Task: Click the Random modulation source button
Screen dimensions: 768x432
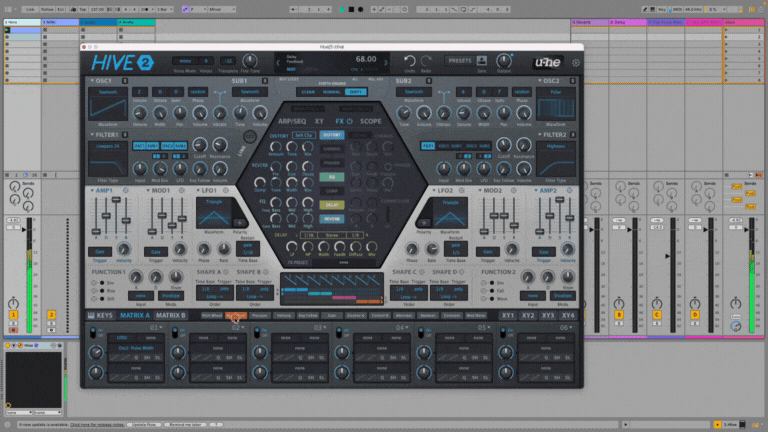Action: (428, 316)
